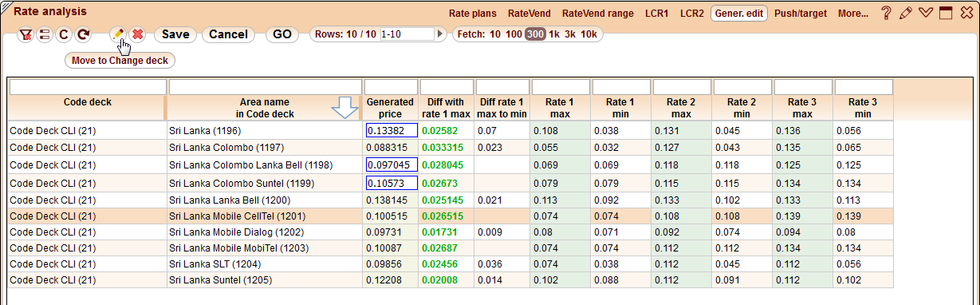
Task: Click the sort arrow in the Area name header
Action: click(x=344, y=107)
